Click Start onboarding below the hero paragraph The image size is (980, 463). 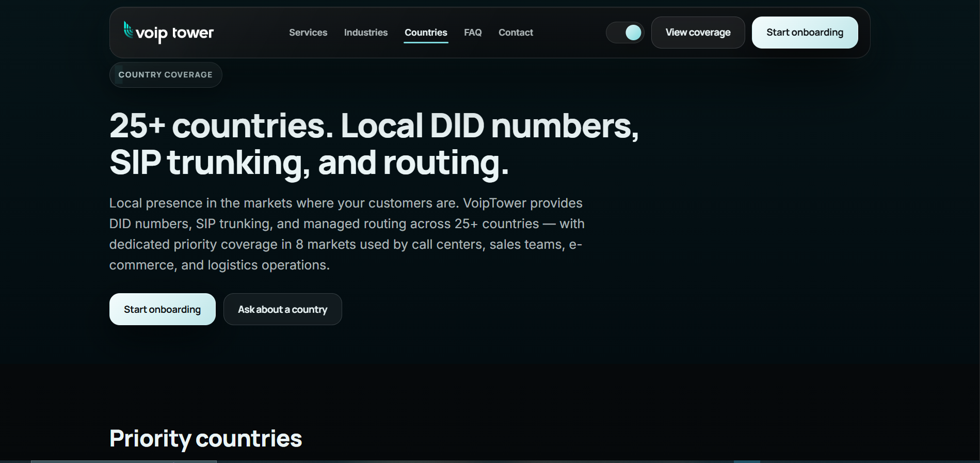pos(163,309)
